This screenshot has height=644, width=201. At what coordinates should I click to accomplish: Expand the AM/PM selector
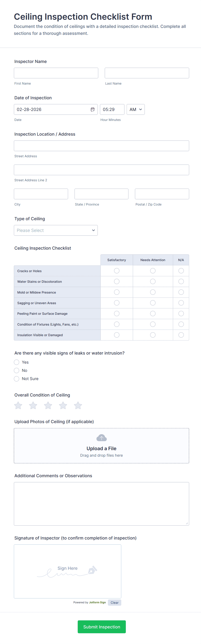pos(136,109)
